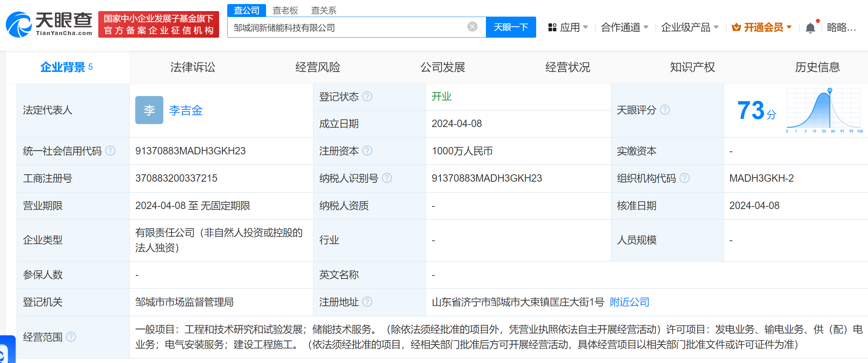Open legal representative 李吉金 link
This screenshot has height=363, width=868.
click(x=185, y=110)
